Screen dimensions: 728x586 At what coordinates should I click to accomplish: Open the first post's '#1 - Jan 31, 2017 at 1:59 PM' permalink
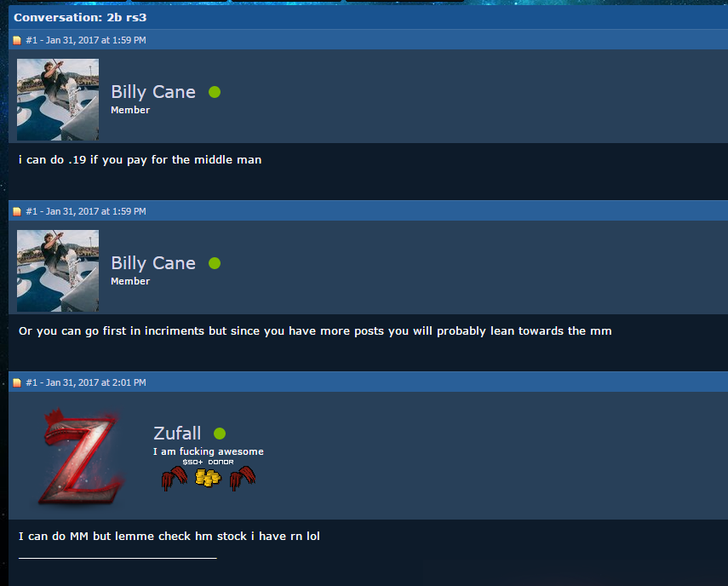(86, 40)
